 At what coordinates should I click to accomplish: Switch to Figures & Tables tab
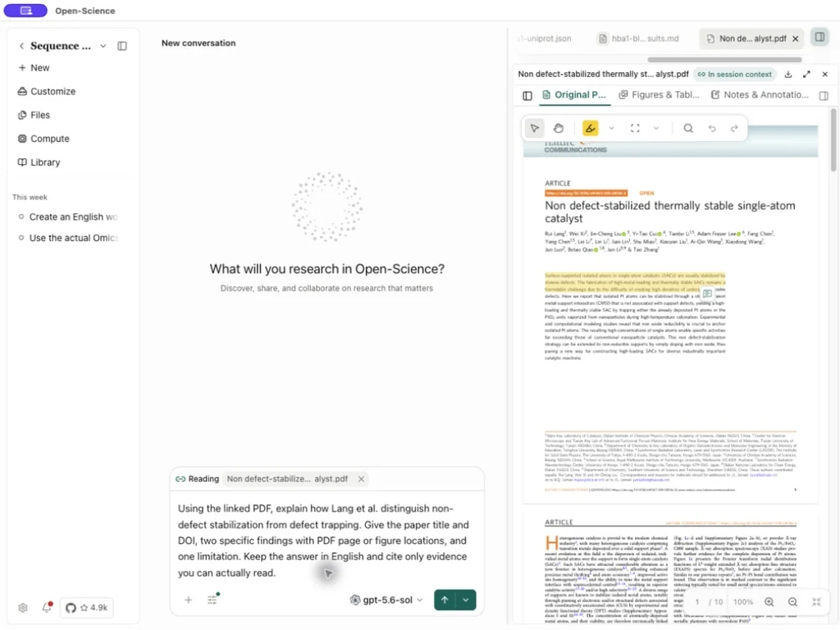660,95
